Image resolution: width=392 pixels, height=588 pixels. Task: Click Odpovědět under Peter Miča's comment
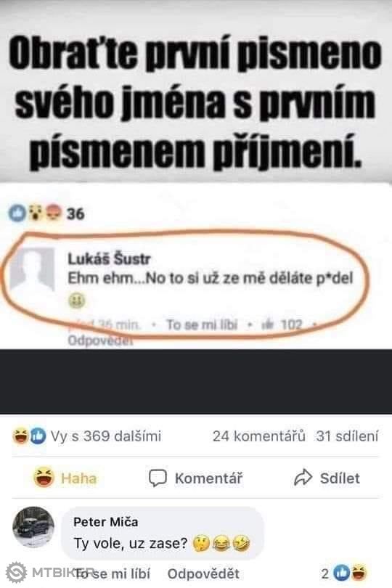coord(203,573)
